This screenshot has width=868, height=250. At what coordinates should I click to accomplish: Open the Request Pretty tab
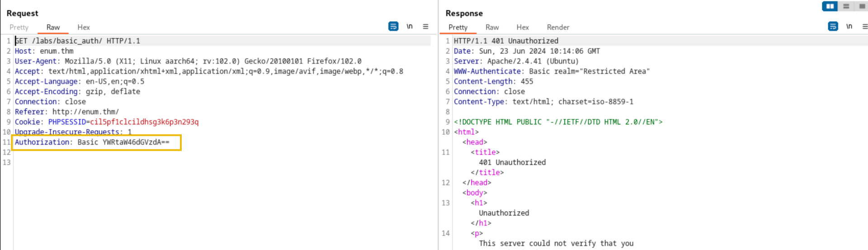click(19, 28)
